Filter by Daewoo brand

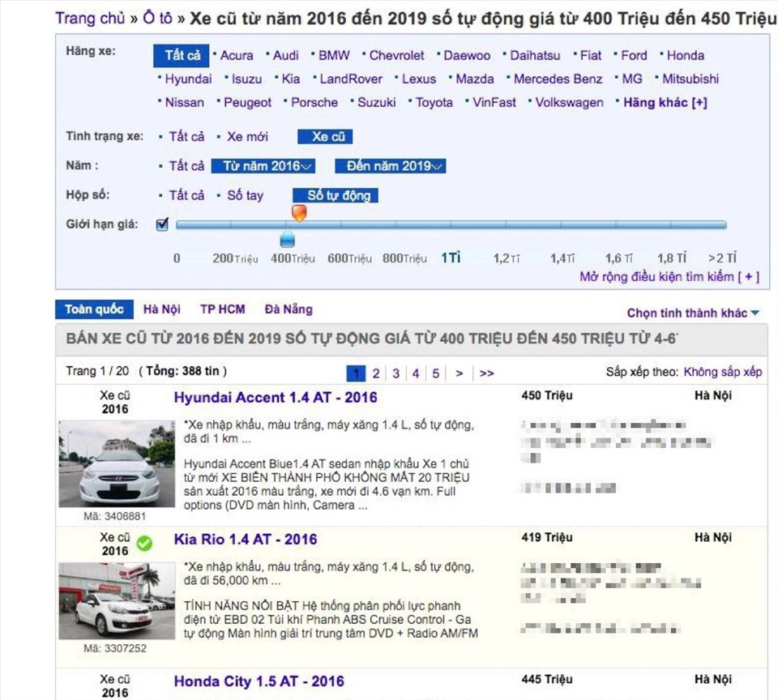pyautogui.click(x=467, y=56)
